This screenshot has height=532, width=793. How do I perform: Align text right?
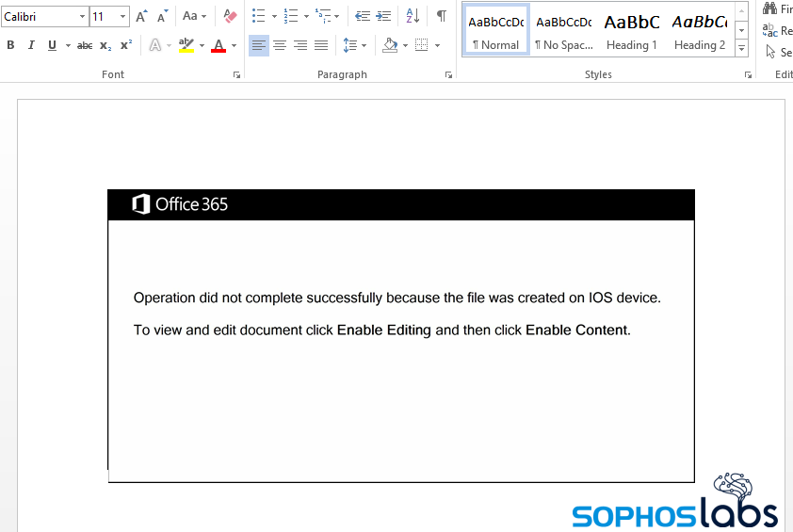(300, 45)
